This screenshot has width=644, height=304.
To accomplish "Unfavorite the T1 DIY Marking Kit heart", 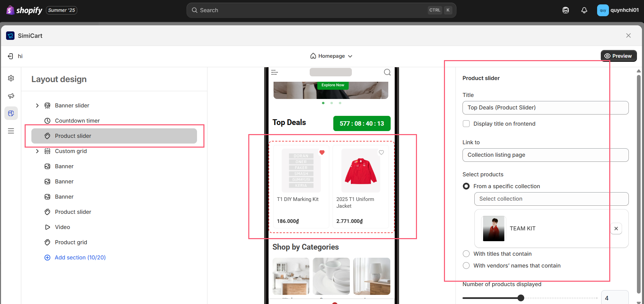I will coord(322,153).
